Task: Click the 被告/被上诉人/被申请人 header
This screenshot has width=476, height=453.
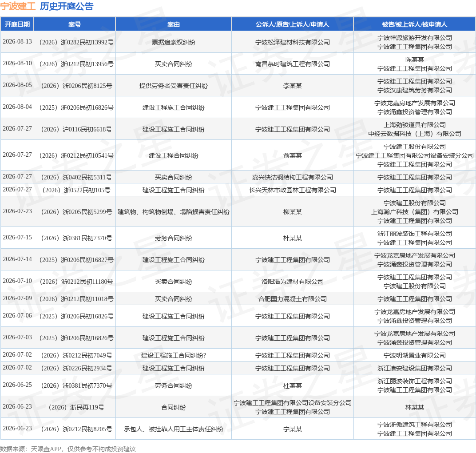Action: click(414, 24)
